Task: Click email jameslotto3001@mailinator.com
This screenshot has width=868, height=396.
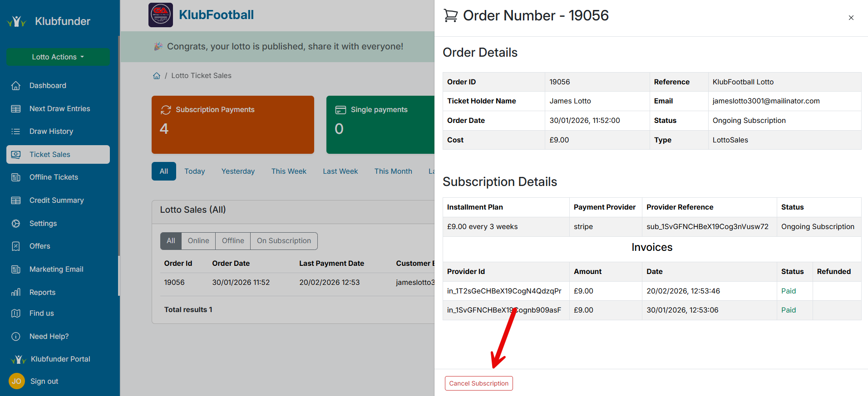Action: [766, 101]
